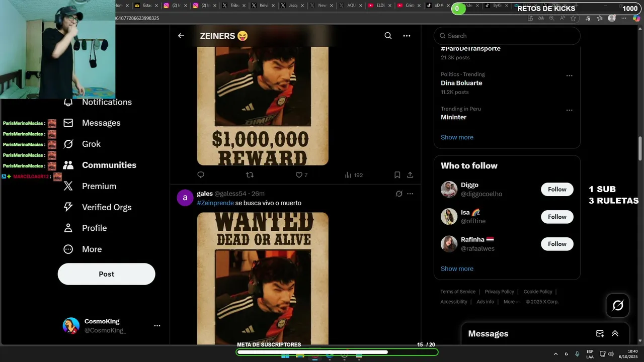This screenshot has width=644, height=362.
Task: Show more trending topics
Action: point(457,137)
